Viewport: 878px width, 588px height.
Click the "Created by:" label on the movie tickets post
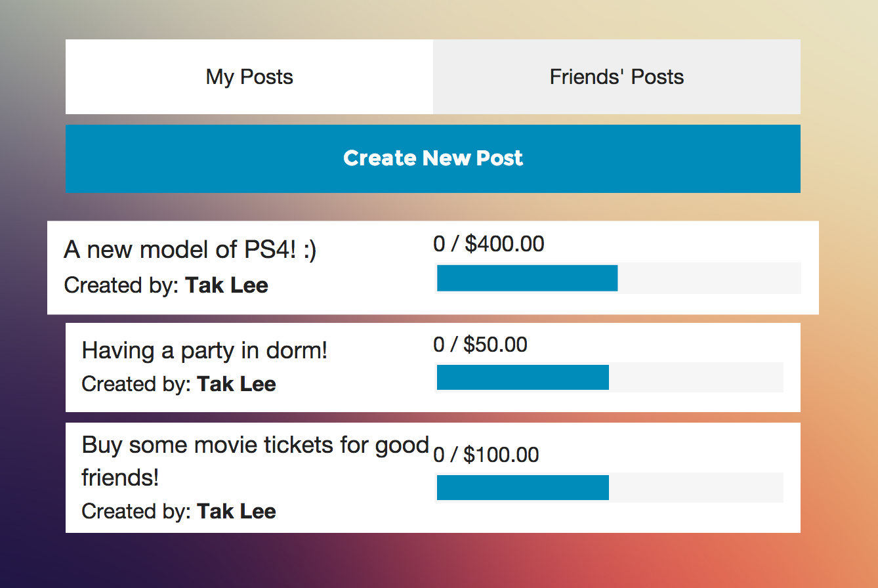[x=136, y=511]
